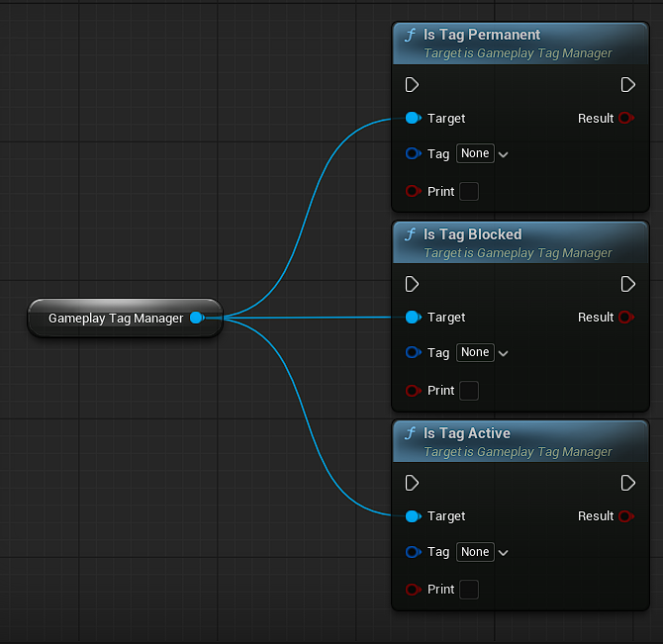This screenshot has height=644, width=663.
Task: Click Target pin on Is Tag Blocked node
Action: pyautogui.click(x=413, y=318)
